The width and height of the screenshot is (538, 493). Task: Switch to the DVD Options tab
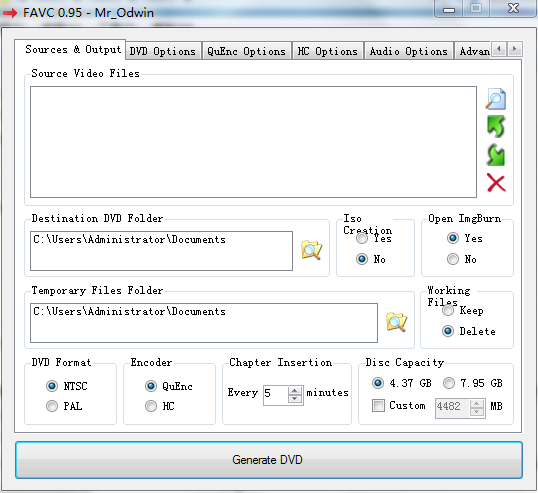[163, 51]
